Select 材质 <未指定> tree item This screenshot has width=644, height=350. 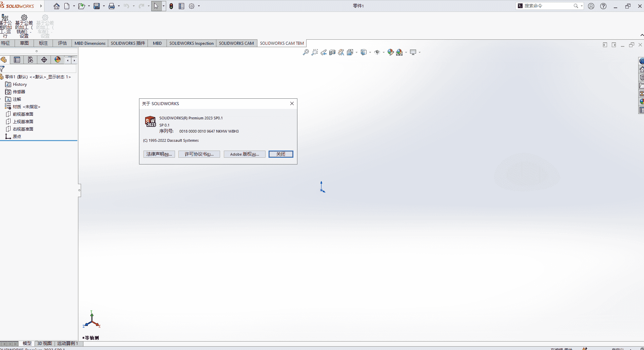point(26,107)
